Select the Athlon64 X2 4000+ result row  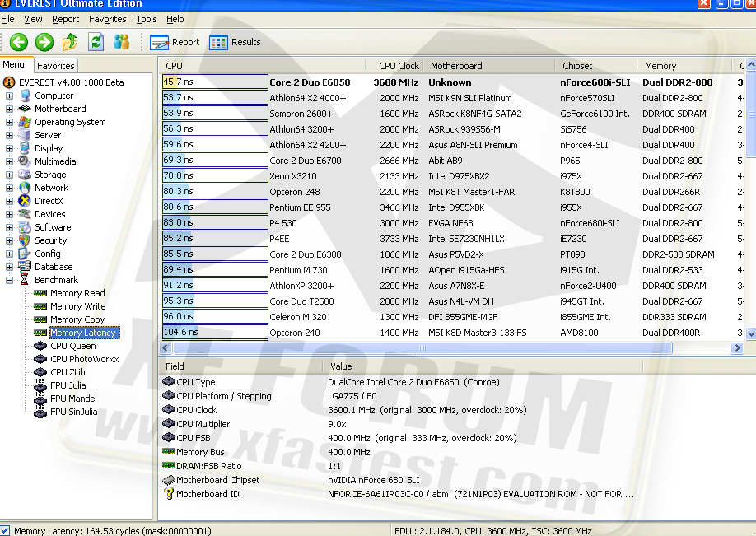pyautogui.click(x=453, y=98)
